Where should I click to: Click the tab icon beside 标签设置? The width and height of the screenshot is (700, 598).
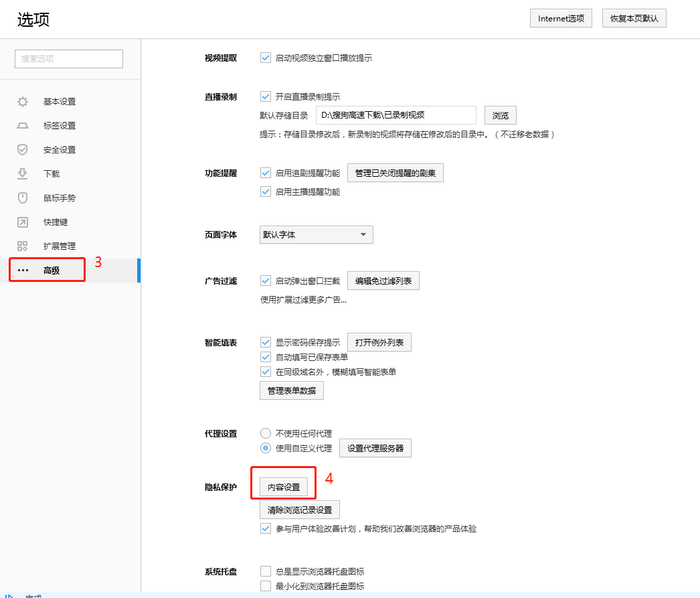23,126
